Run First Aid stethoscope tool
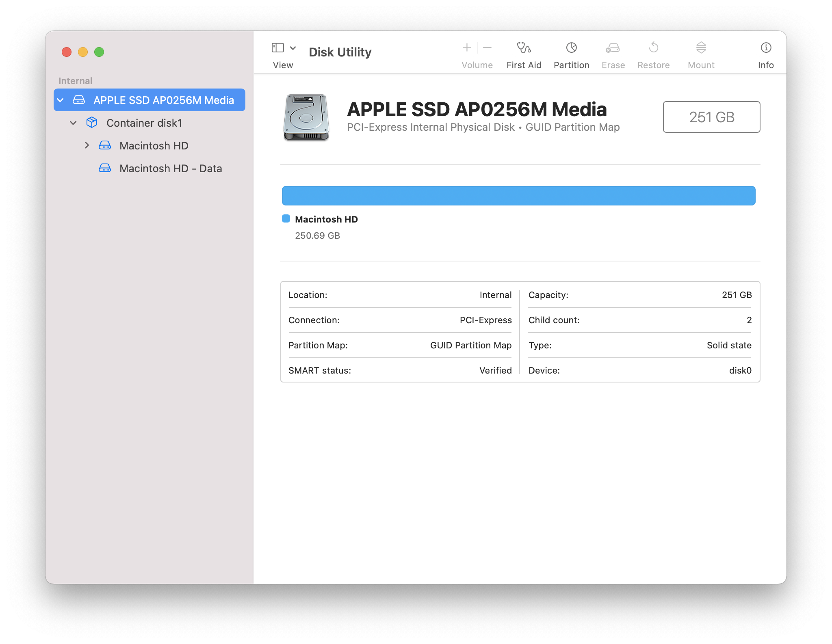The width and height of the screenshot is (832, 644). (x=524, y=48)
